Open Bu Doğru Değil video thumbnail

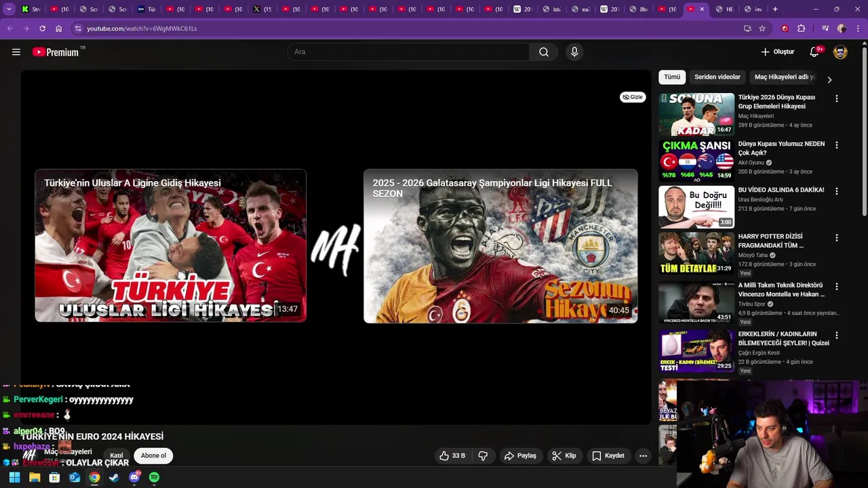tap(696, 207)
